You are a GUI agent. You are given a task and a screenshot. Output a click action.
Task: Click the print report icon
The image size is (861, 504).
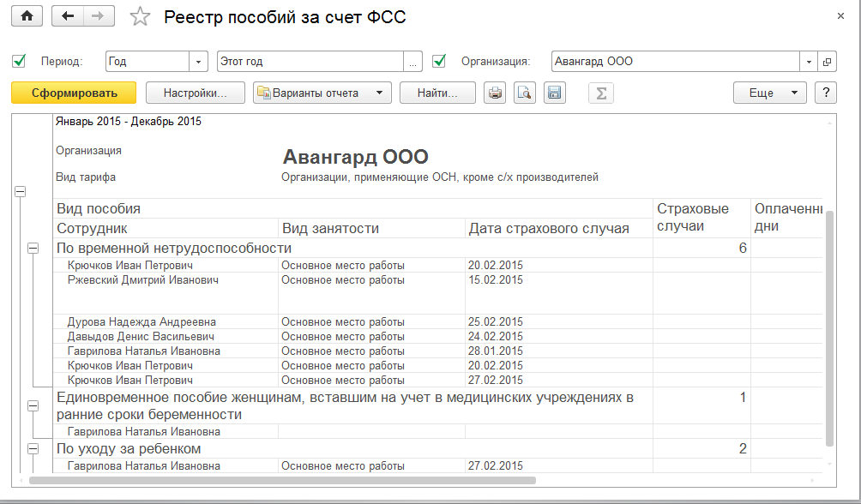pyautogui.click(x=495, y=93)
